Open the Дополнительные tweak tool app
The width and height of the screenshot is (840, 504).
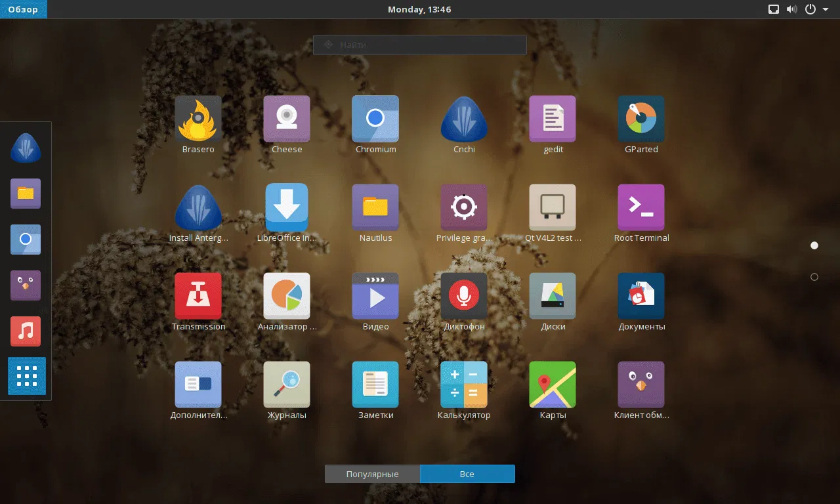tap(198, 385)
